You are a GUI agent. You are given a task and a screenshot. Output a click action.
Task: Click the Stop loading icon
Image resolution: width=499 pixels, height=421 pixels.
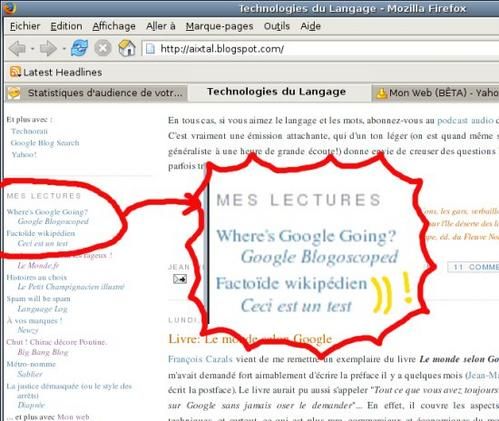coord(103,48)
